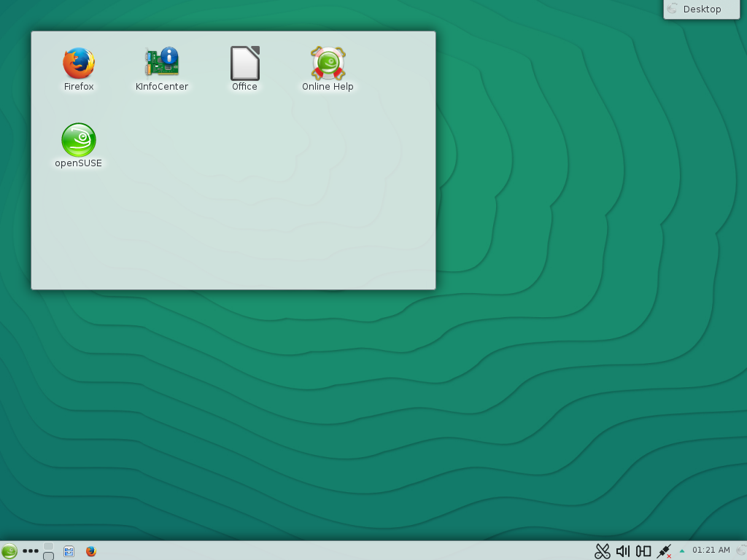Open the openSUSE application launcher menu
The width and height of the screenshot is (747, 560).
coord(9,551)
